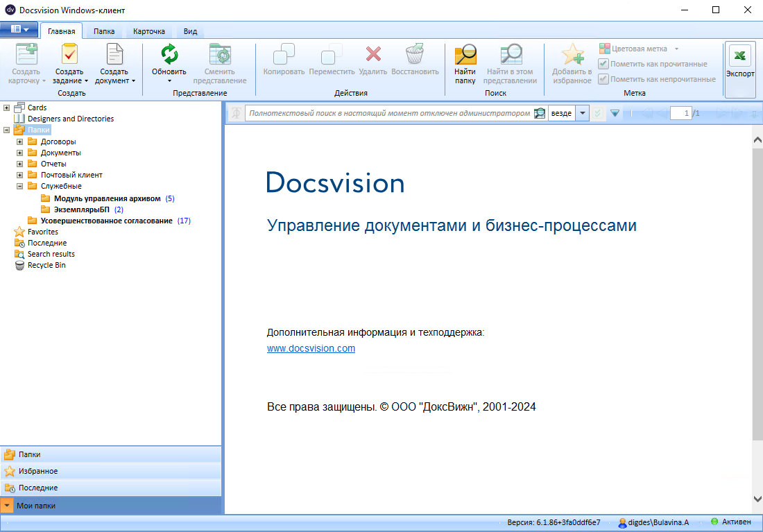Click the Избранное navigation pane button

point(38,471)
